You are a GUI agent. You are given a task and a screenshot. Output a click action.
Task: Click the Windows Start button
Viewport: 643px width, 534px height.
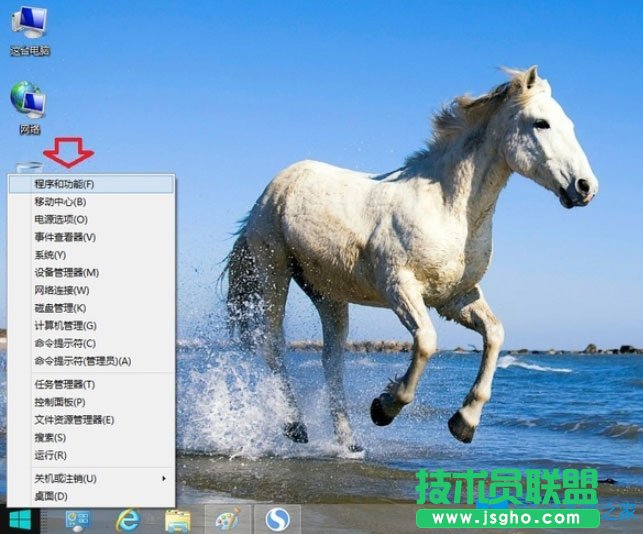tap(20, 520)
